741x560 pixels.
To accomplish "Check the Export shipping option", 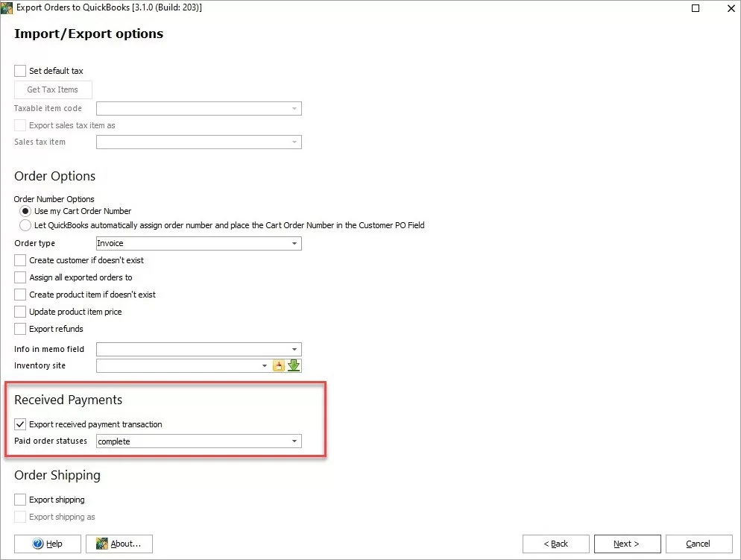I will 20,499.
